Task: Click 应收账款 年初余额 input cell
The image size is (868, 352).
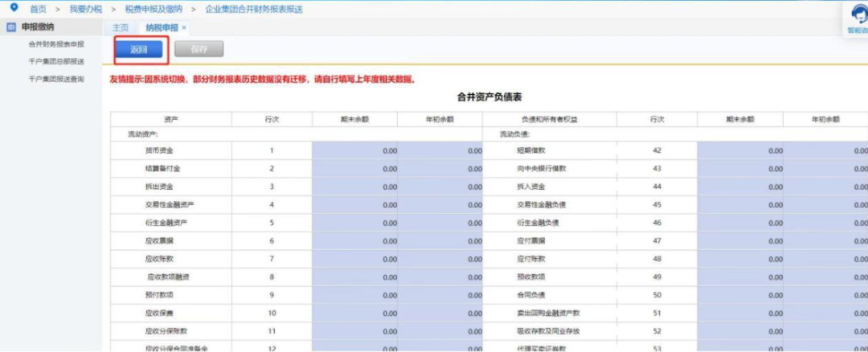Action: 440,259
